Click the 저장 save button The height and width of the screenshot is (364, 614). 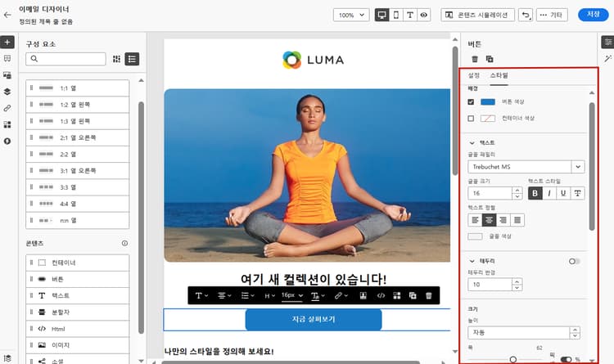594,15
